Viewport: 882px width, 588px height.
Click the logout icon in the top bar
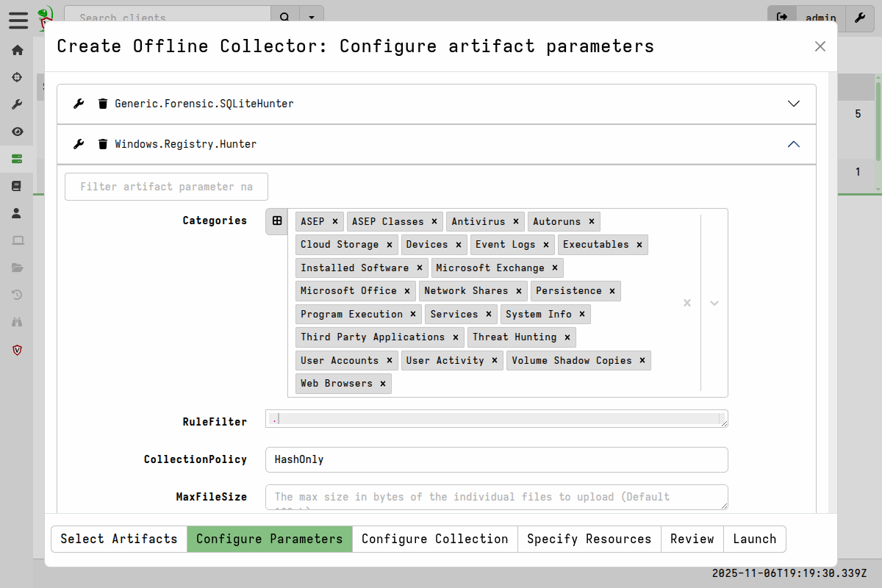pyautogui.click(x=781, y=16)
